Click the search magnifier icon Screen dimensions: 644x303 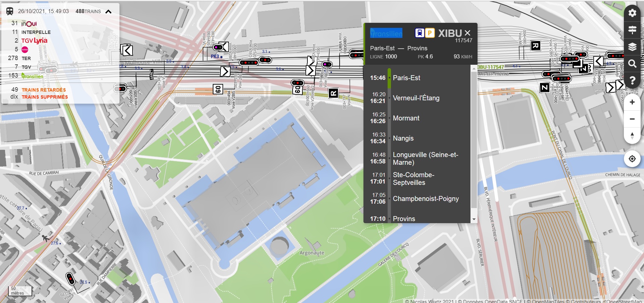point(632,63)
